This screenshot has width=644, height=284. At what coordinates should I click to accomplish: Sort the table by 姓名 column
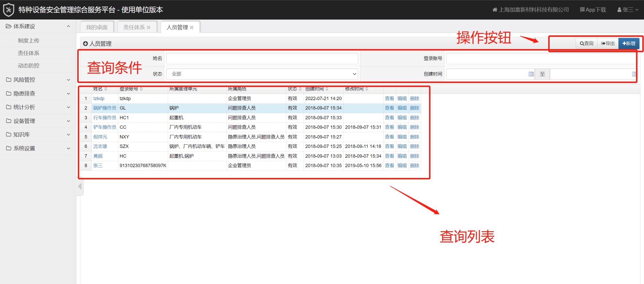coord(106,89)
